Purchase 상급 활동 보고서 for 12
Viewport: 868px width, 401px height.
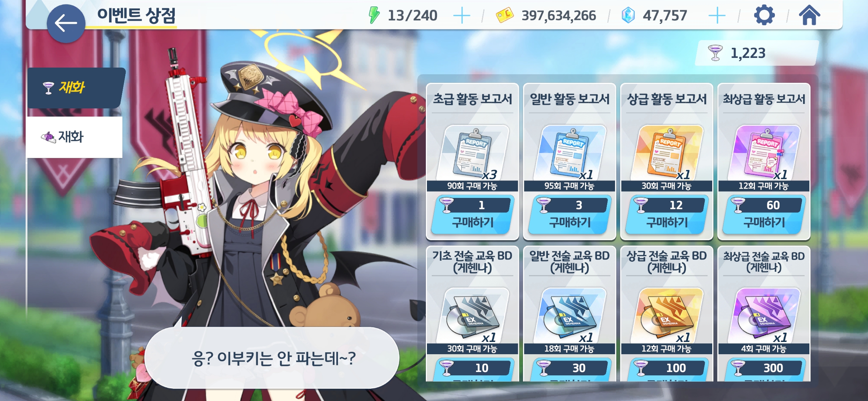point(667,215)
